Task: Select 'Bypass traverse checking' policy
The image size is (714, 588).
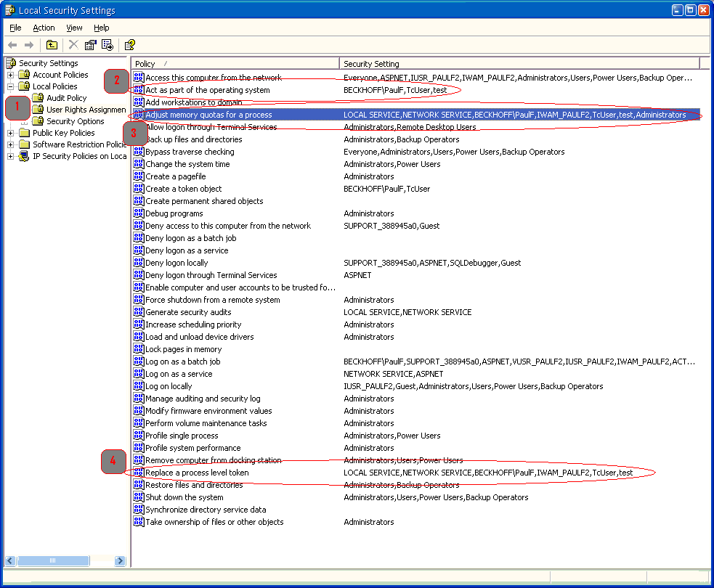Action: click(190, 152)
